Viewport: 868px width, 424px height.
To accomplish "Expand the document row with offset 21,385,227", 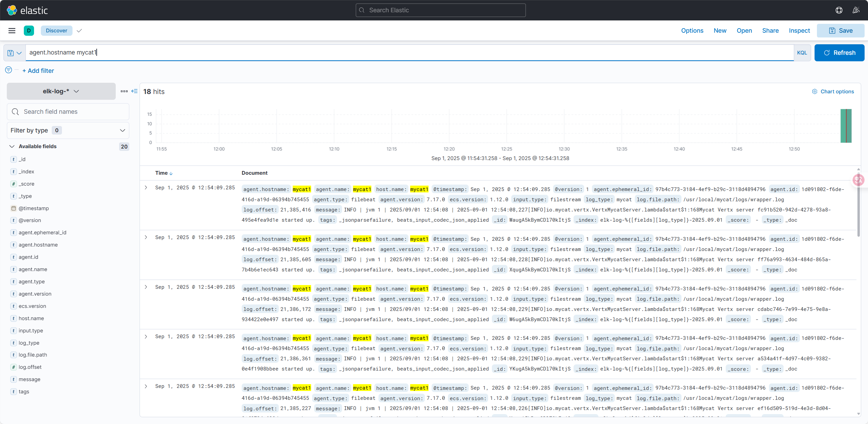I will (146, 386).
